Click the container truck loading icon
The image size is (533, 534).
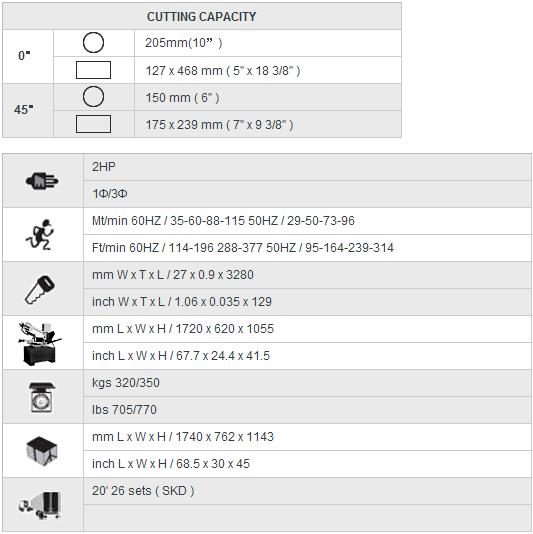point(40,505)
